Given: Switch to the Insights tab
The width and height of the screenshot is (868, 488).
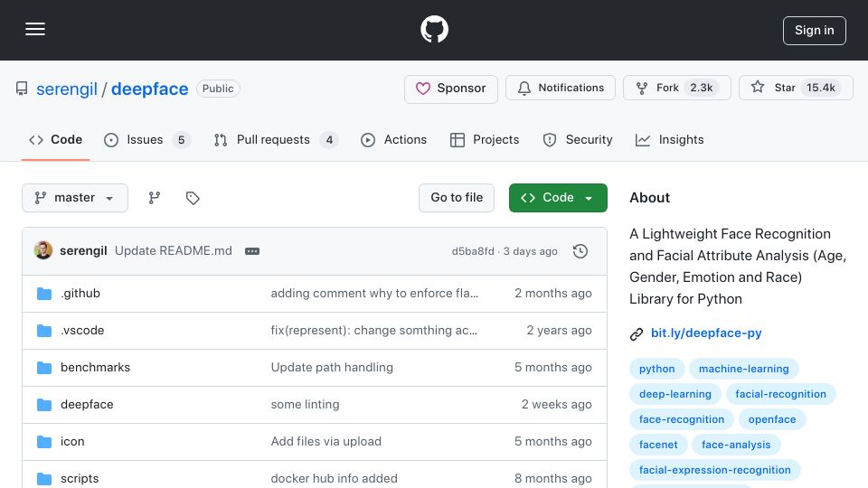Looking at the screenshot, I should click(x=669, y=139).
